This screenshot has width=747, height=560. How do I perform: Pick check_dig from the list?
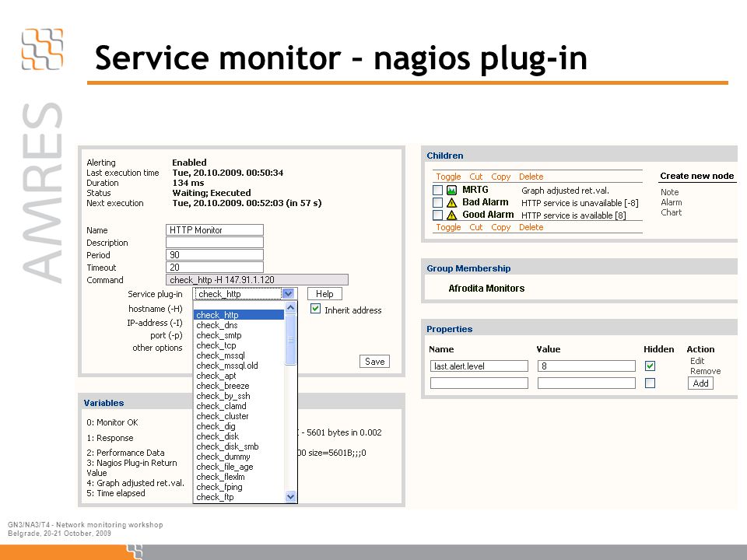point(239,426)
